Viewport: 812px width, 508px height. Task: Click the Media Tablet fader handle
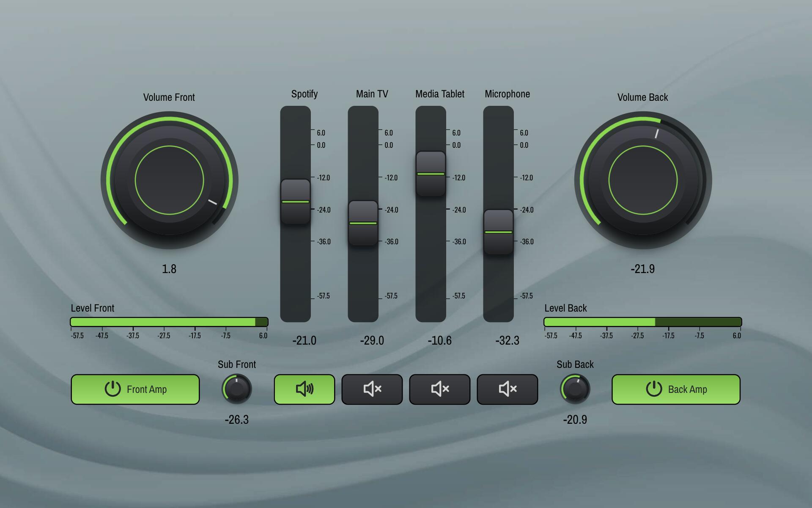coord(431,174)
